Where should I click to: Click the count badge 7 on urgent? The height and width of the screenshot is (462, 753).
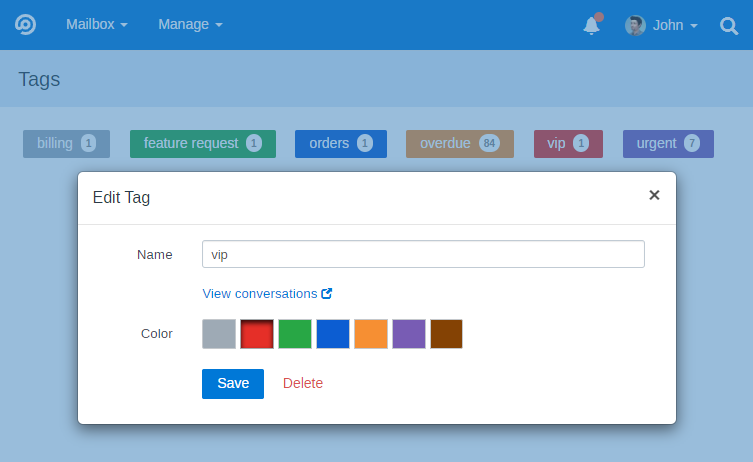692,143
